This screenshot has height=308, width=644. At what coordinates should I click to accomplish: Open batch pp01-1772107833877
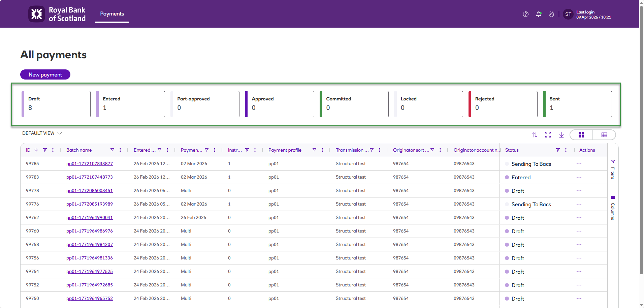click(x=90, y=164)
